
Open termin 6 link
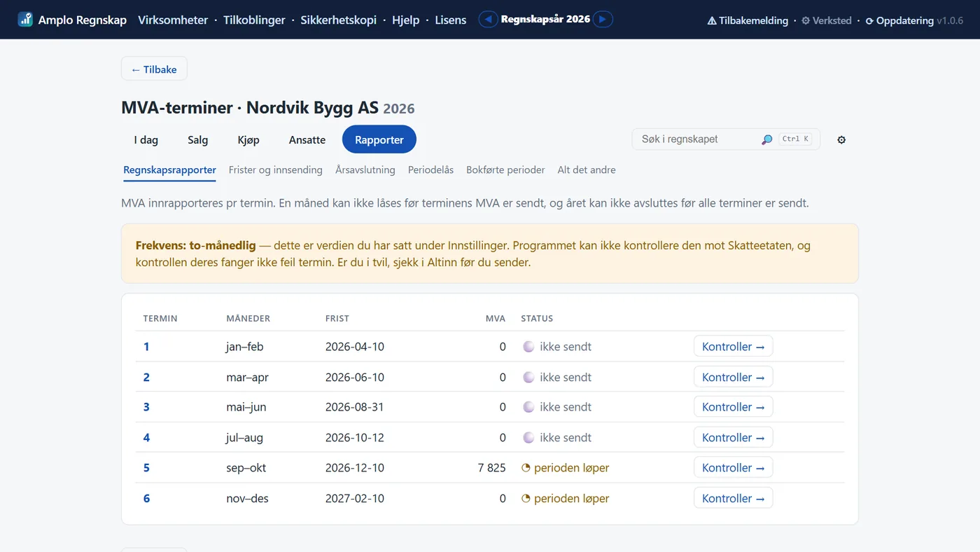[146, 499]
